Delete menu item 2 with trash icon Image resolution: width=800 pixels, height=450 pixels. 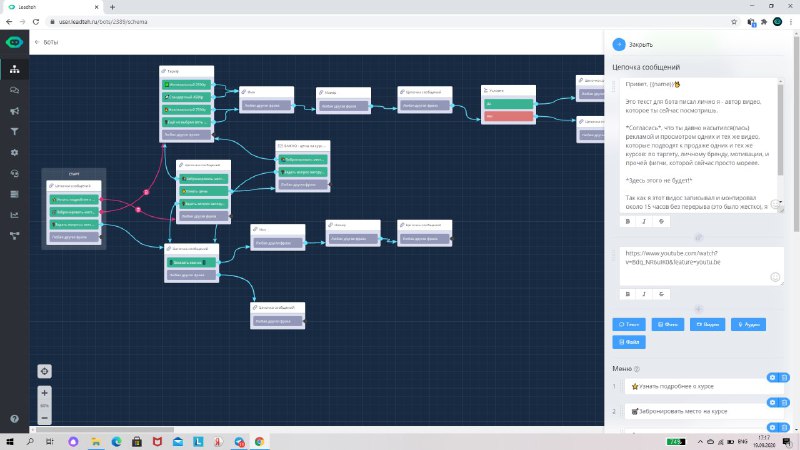784,403
